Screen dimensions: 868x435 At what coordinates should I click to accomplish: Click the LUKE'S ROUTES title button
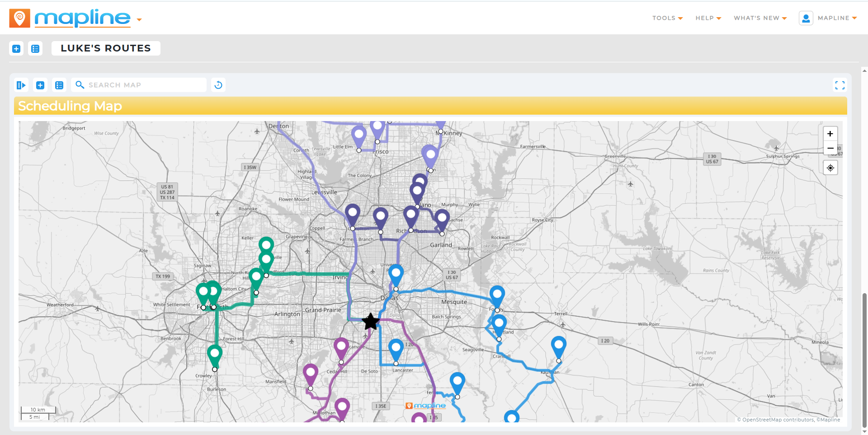[x=105, y=48]
